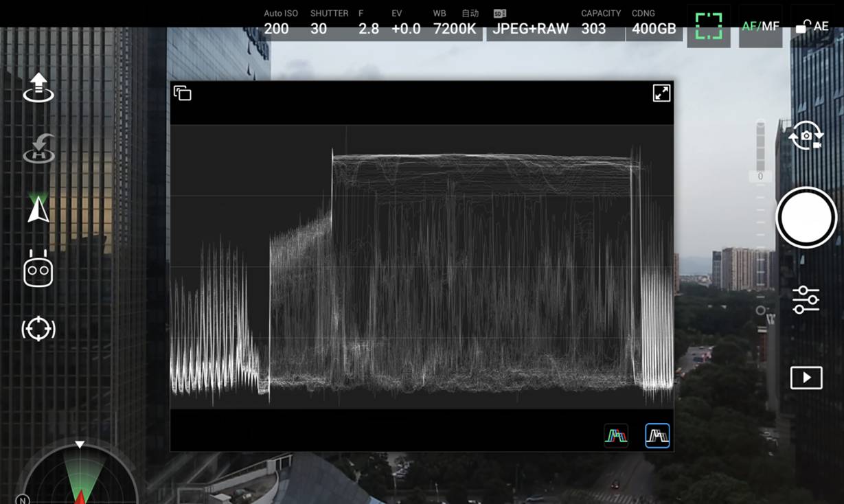
Task: Switch between photo and video mode
Action: [x=806, y=137]
